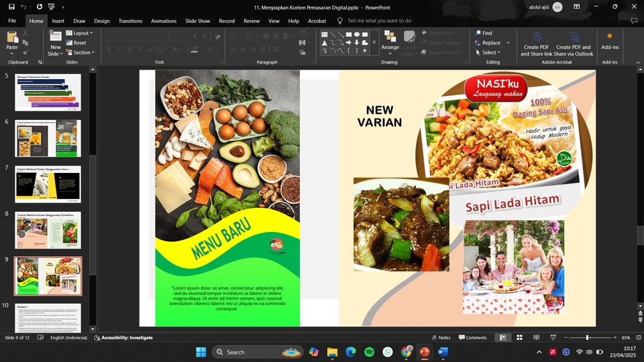Switch to the Design tab
This screenshot has width=644, height=362.
coord(102,21)
